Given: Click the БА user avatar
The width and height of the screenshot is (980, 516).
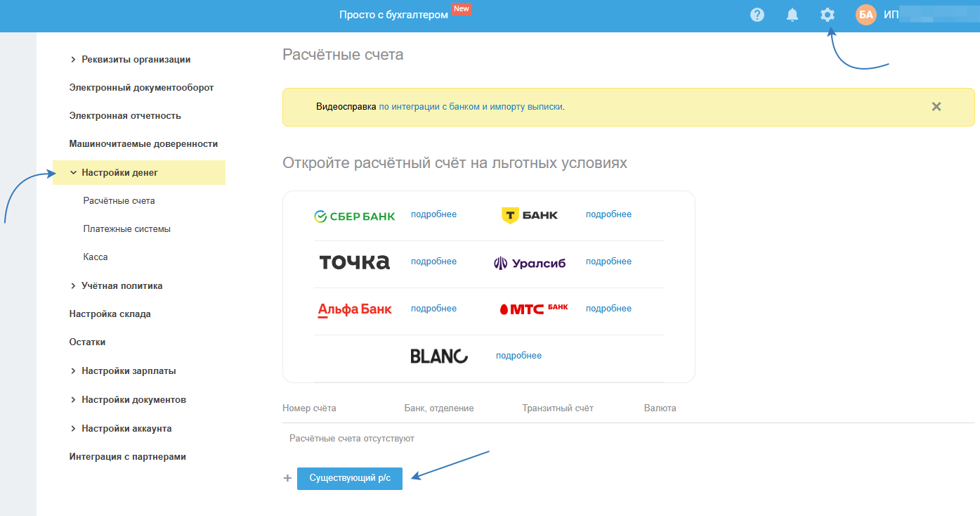Looking at the screenshot, I should point(866,15).
